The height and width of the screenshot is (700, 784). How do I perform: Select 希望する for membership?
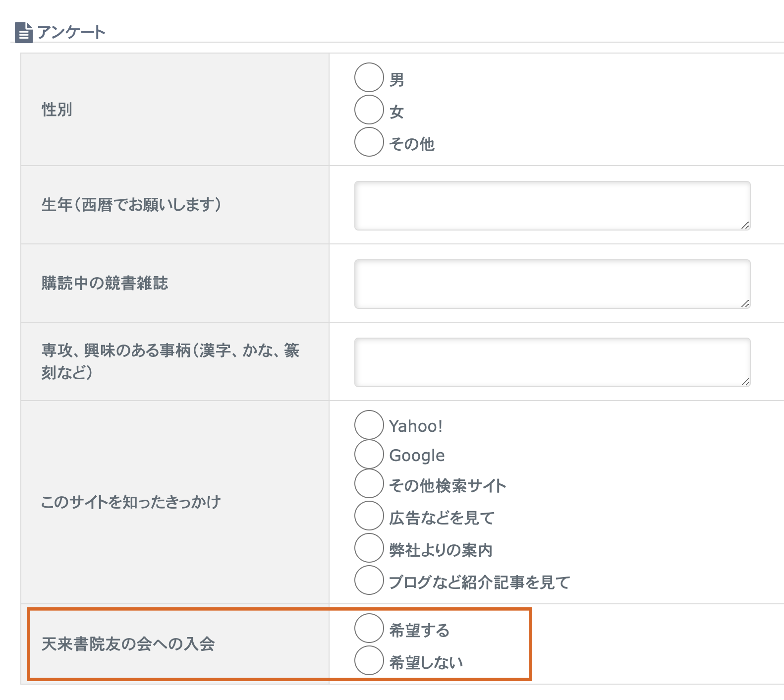point(369,629)
